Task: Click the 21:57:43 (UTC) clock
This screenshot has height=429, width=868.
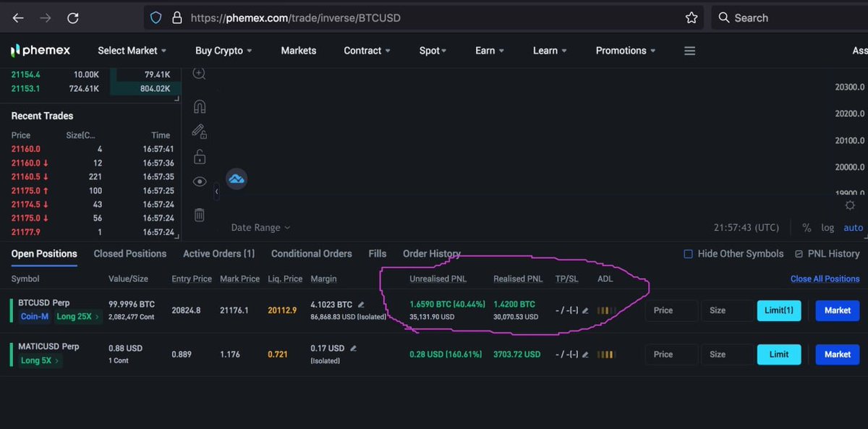Action: coord(746,228)
